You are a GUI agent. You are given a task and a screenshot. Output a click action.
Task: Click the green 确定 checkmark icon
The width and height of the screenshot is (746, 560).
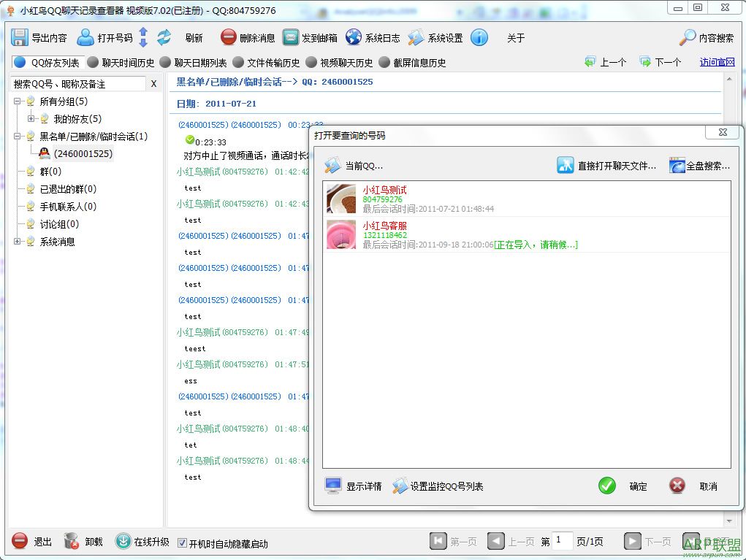(x=607, y=486)
